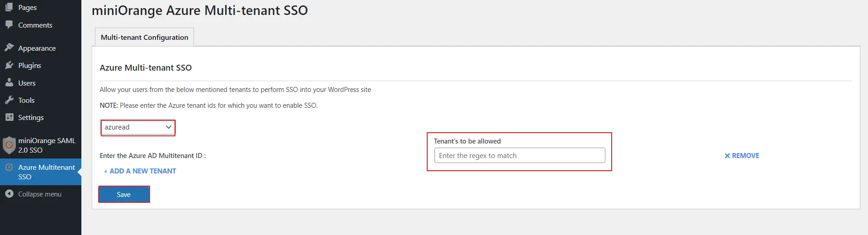Remove the tenant row
This screenshot has width=868, height=235.
click(742, 155)
